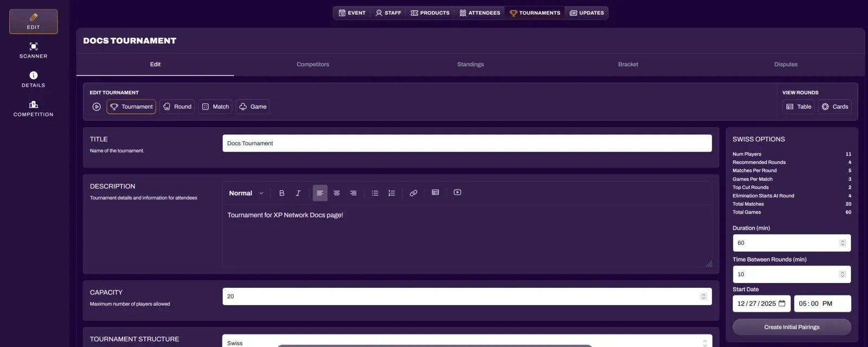The width and height of the screenshot is (868, 347).
Task: Toggle bold formatting in description editor
Action: (282, 193)
